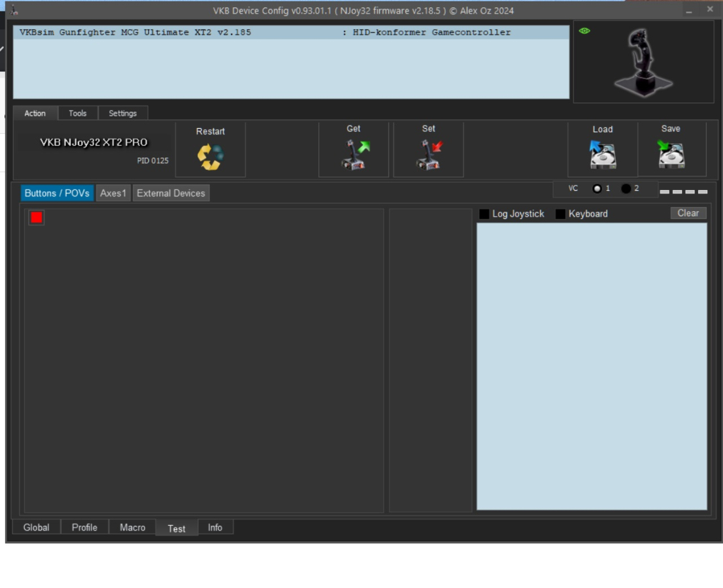Load a profile from disk
This screenshot has height=588, width=723.
pos(603,154)
